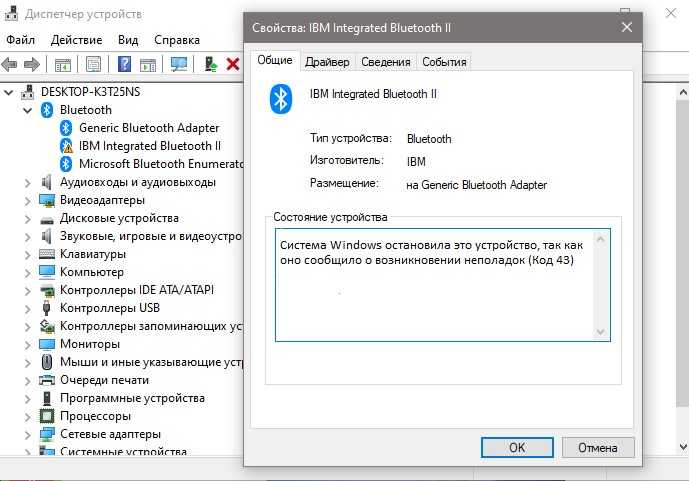Click the Контроллеры USB icon

click(x=47, y=308)
